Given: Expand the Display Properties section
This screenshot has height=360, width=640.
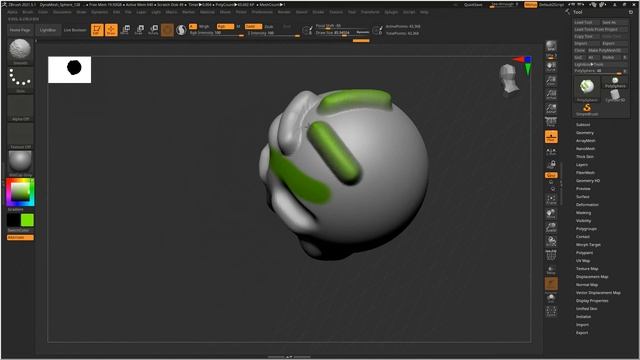Looking at the screenshot, I should 592,300.
